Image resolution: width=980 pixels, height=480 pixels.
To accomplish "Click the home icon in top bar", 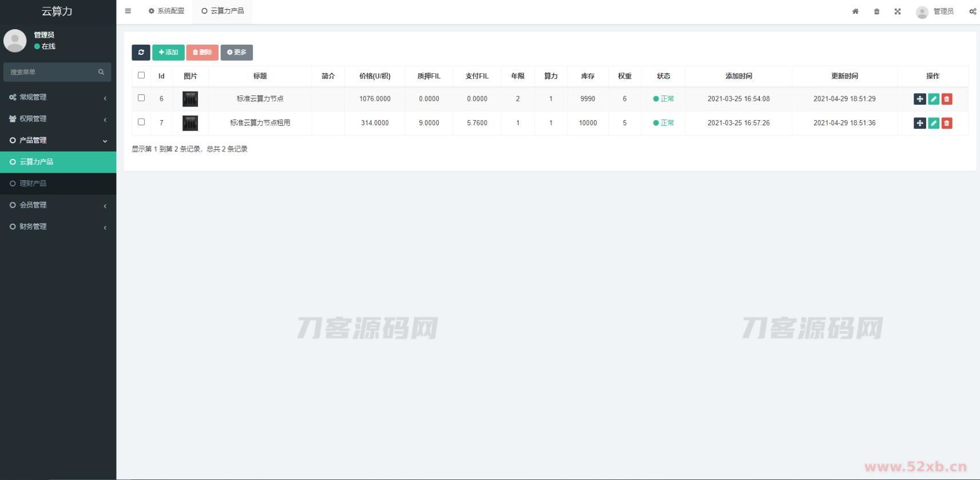I will (x=855, y=11).
